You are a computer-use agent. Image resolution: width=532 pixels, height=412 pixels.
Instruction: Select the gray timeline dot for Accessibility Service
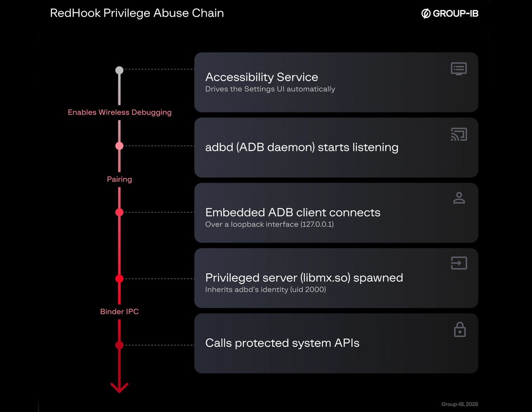pos(119,70)
